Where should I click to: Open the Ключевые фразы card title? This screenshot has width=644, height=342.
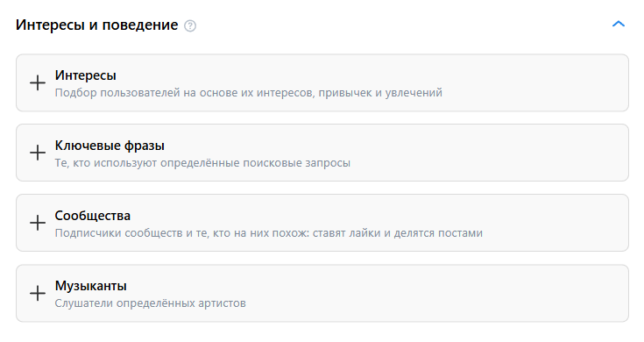pos(110,146)
